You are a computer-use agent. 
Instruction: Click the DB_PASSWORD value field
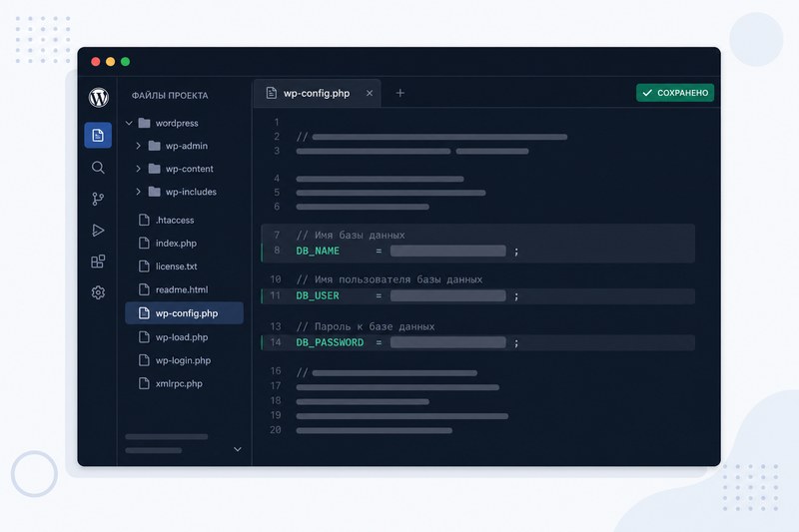pyautogui.click(x=447, y=342)
